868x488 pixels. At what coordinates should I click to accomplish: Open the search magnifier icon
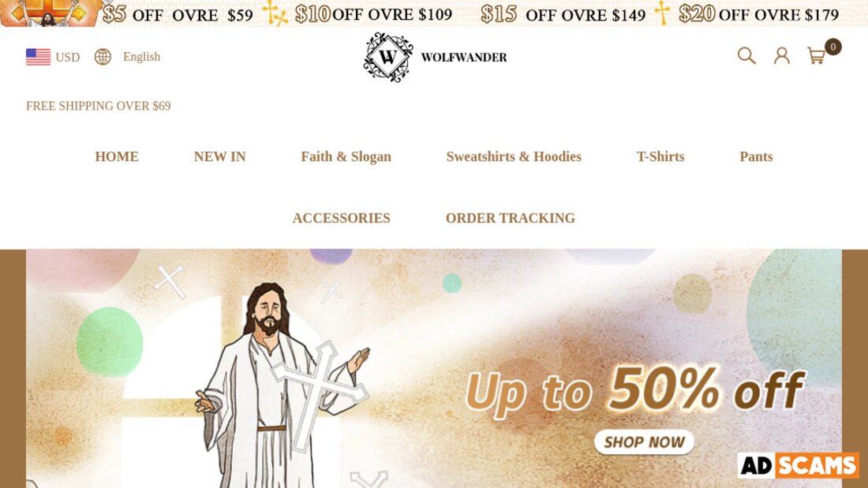(x=746, y=56)
